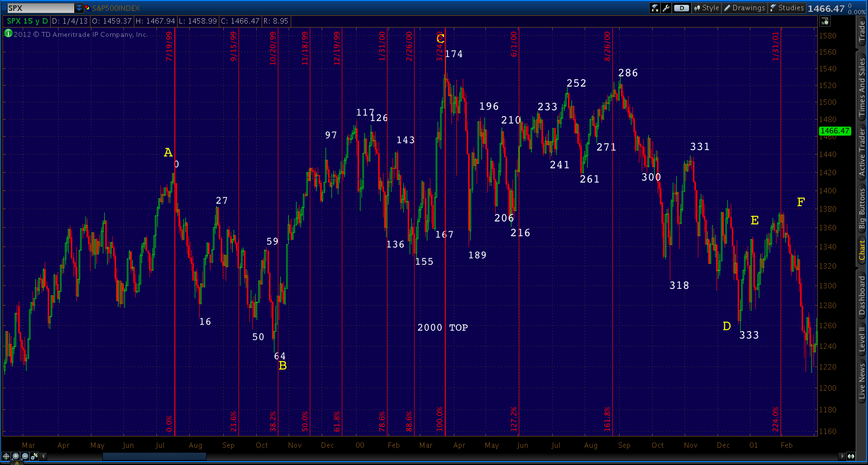This screenshot has width=868, height=465.
Task: Click the studies quick-edit flask icon
Action: pos(655,8)
